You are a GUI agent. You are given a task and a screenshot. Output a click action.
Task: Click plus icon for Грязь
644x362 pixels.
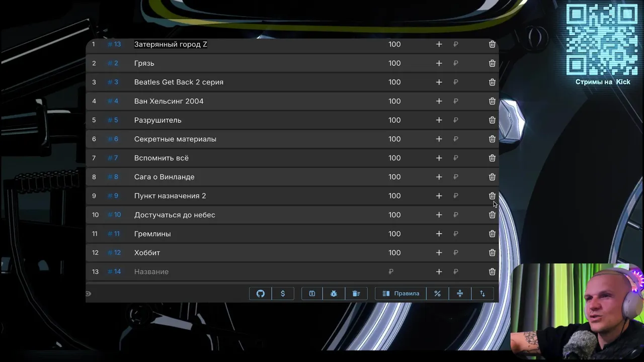(x=439, y=63)
